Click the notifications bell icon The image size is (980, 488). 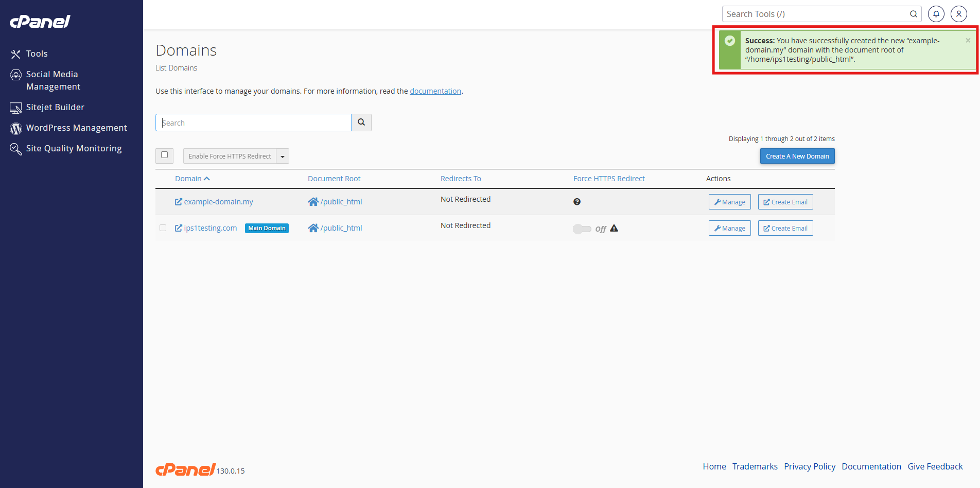tap(936, 14)
